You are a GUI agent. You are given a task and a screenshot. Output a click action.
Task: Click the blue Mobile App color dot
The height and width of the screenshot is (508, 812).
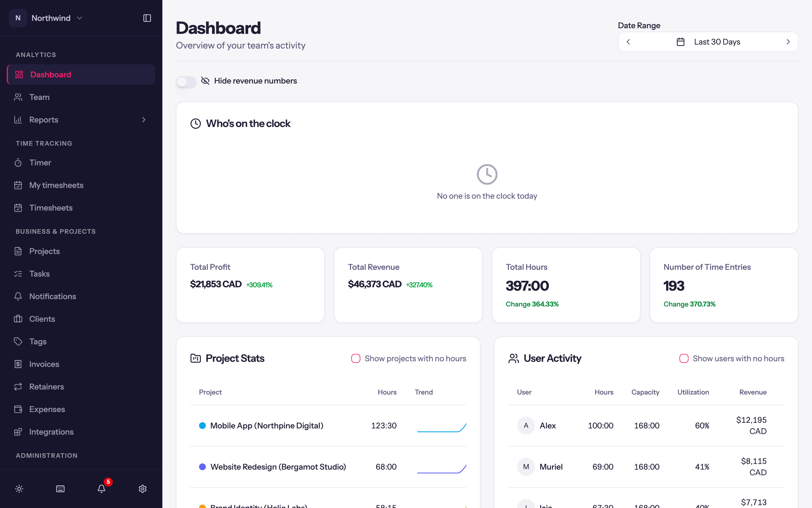[202, 426]
